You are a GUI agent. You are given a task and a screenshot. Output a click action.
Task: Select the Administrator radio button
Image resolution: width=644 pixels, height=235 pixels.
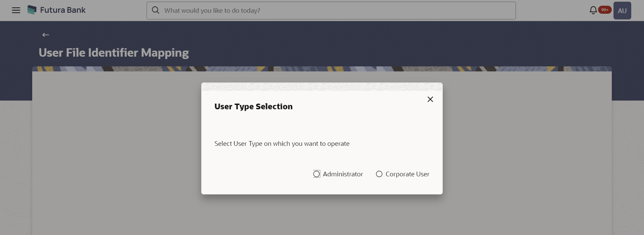tap(317, 174)
